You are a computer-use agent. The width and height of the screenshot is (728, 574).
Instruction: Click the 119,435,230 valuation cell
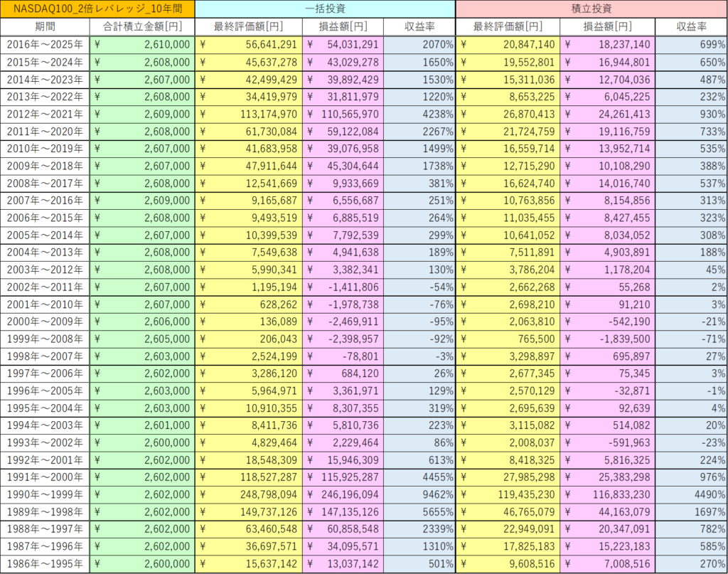pyautogui.click(x=508, y=495)
